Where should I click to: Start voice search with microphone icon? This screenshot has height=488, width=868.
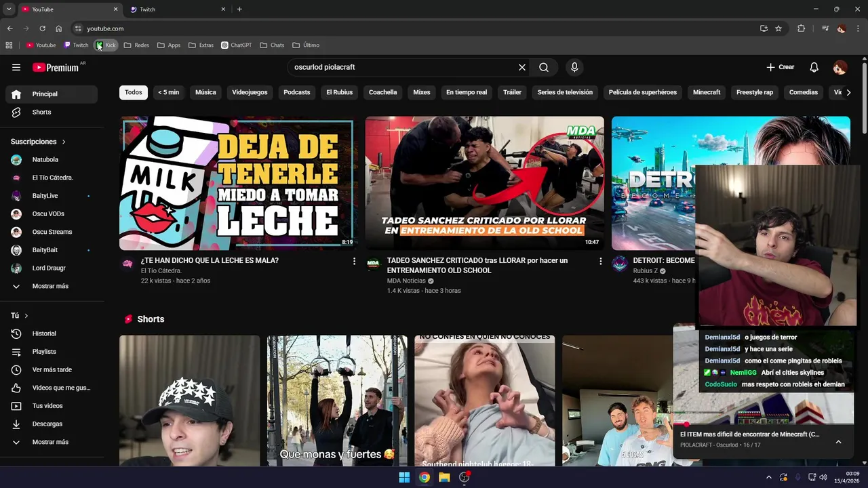click(x=574, y=67)
